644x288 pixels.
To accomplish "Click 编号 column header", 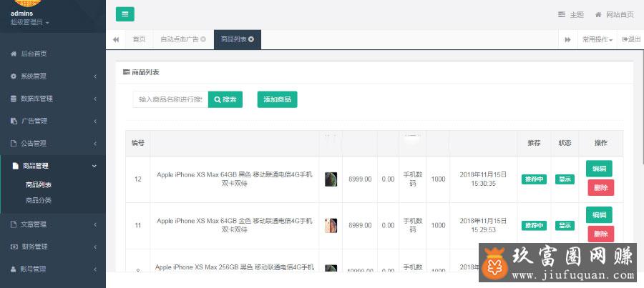I will coord(137,143).
